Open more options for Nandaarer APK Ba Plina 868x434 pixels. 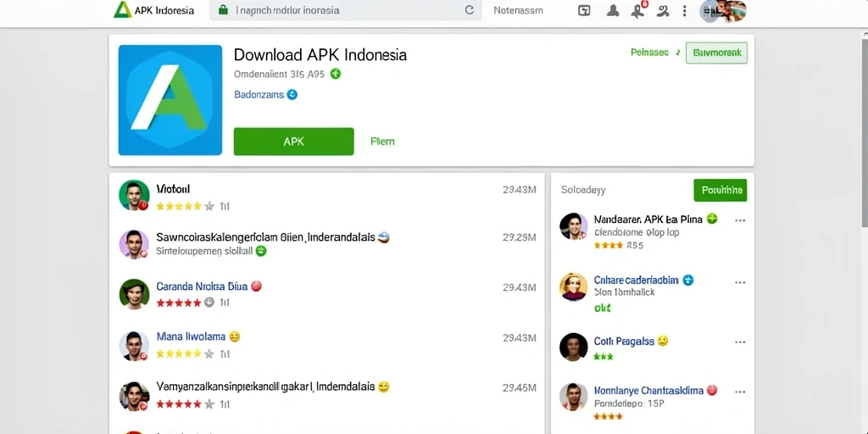(x=740, y=220)
